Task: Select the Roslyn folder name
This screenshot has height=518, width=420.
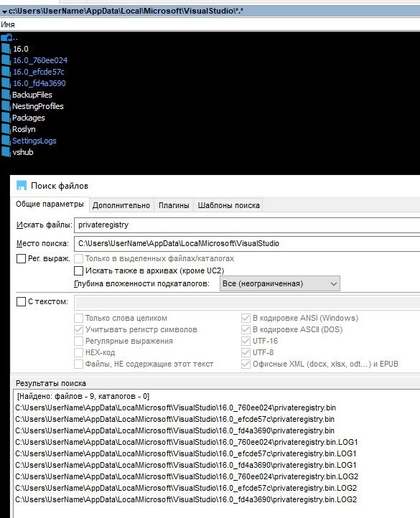Action: (x=24, y=129)
